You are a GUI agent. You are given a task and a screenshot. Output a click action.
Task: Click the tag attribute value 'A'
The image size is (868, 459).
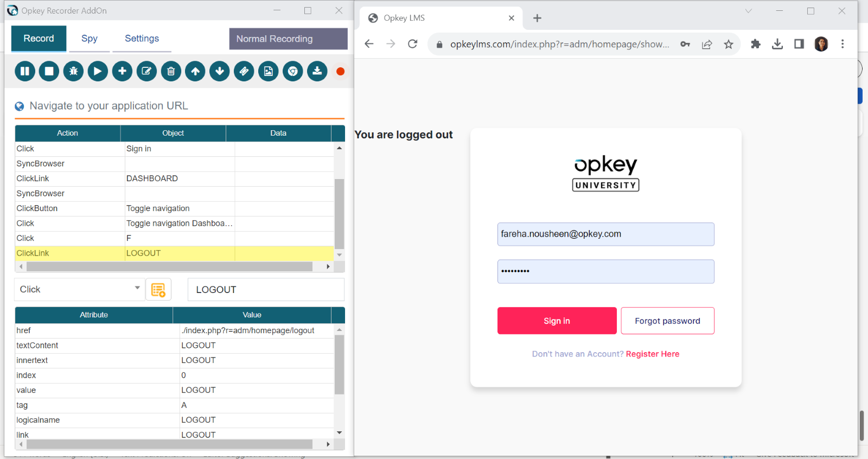(x=257, y=405)
